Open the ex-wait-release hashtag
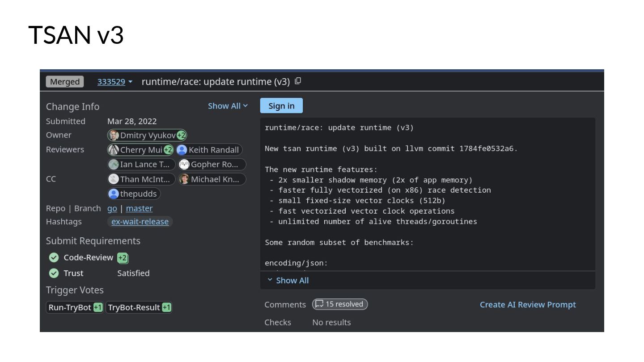The image size is (644, 362). [140, 222]
